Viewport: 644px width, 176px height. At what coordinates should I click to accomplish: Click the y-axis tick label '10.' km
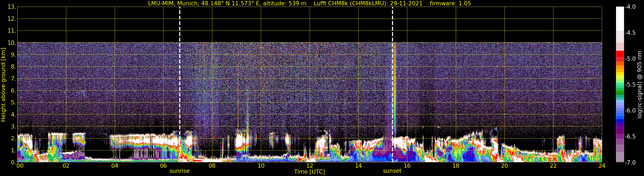click(x=12, y=43)
